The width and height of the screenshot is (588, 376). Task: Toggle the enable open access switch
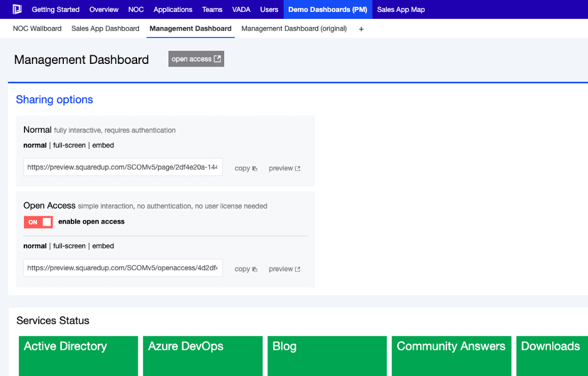click(x=38, y=222)
